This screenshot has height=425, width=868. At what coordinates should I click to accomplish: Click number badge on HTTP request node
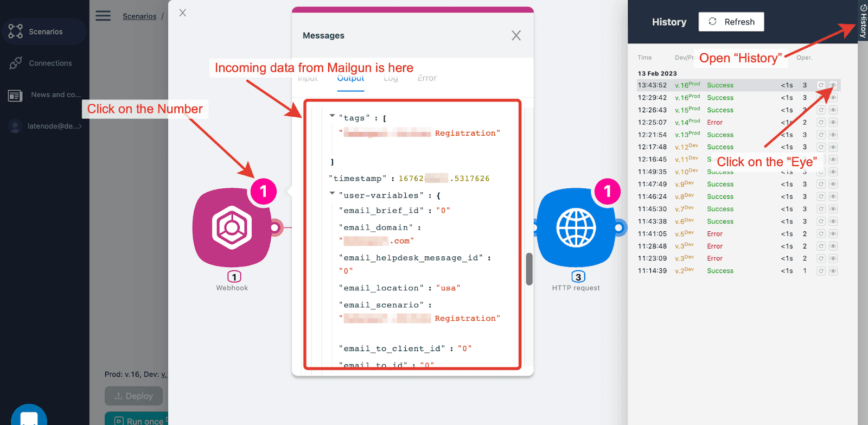click(x=607, y=192)
